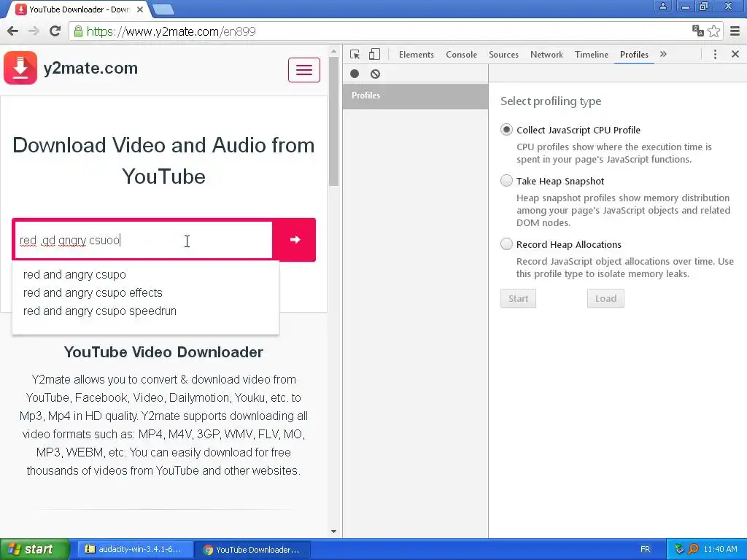Open the Network tab
Viewport: 747px width, 560px height.
[546, 54]
